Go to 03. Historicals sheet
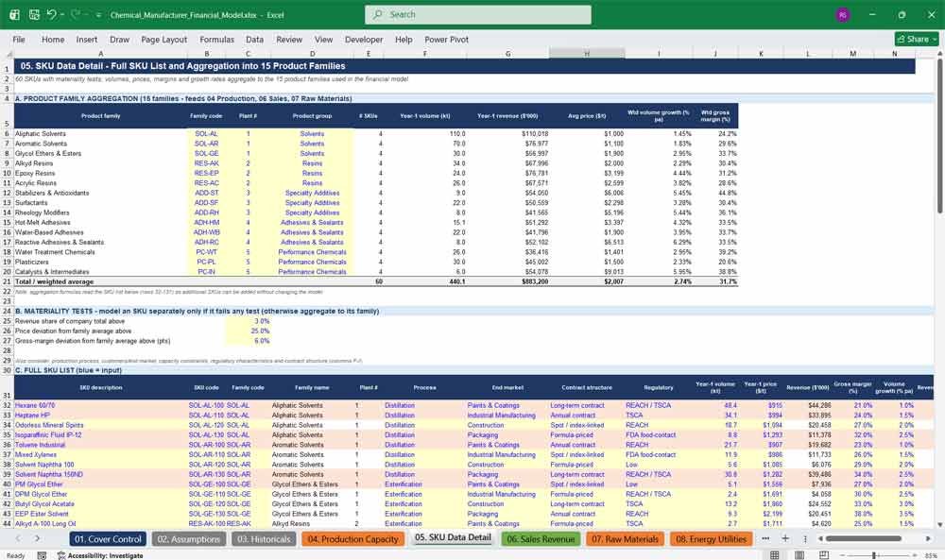This screenshot has width=945, height=560. tap(264, 539)
